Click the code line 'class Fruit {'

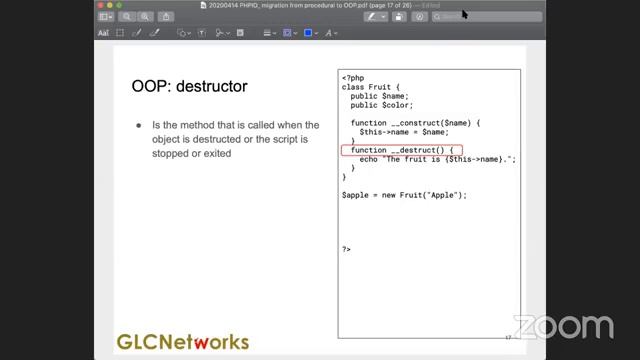pos(371,87)
